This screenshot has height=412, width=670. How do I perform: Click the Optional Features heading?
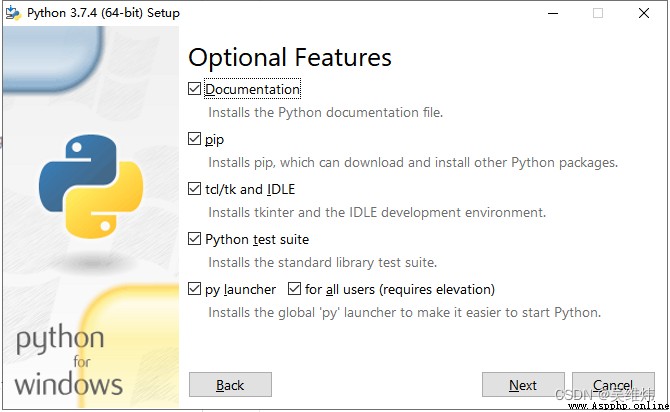click(290, 58)
